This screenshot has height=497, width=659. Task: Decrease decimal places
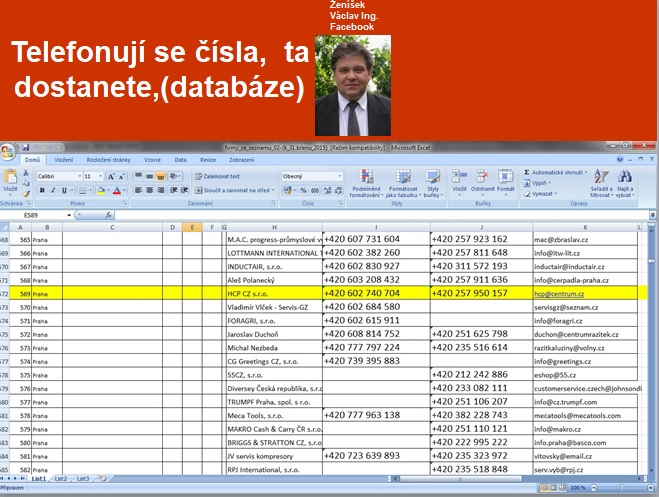click(338, 191)
